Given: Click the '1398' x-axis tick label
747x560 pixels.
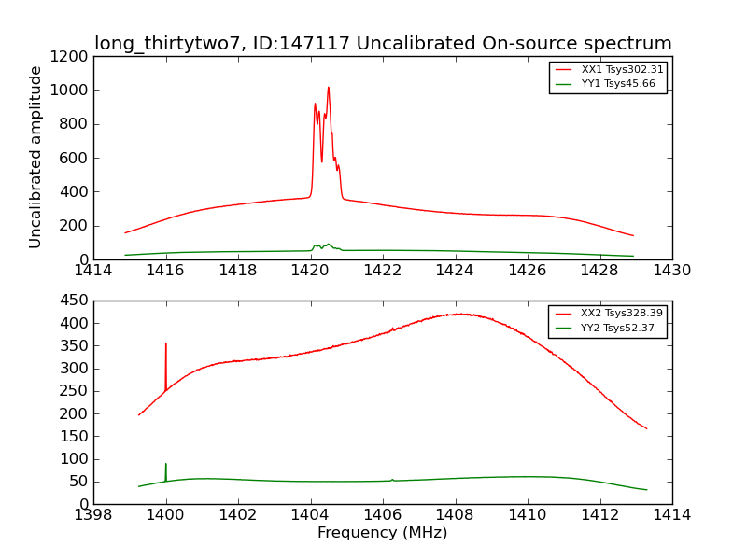Looking at the screenshot, I should point(93,515).
